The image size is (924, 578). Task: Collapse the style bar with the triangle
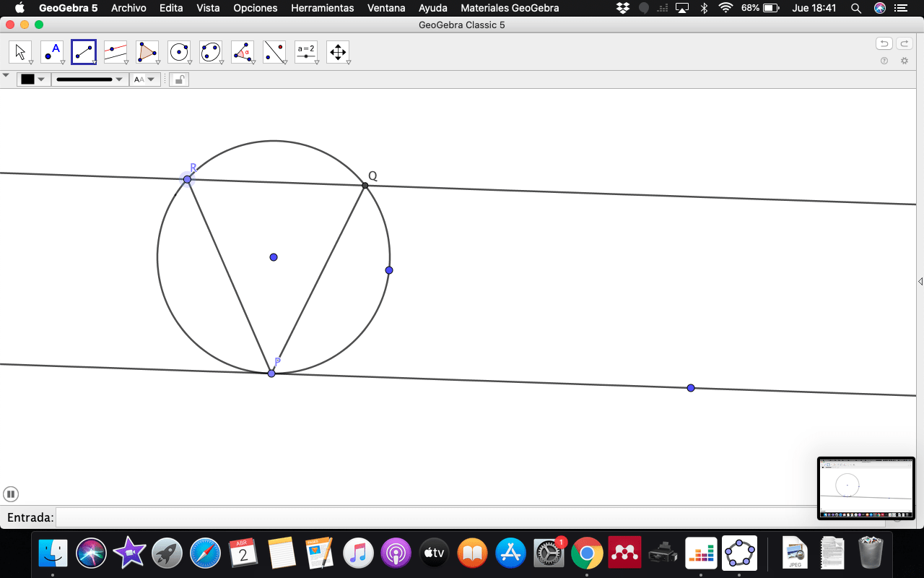point(6,75)
